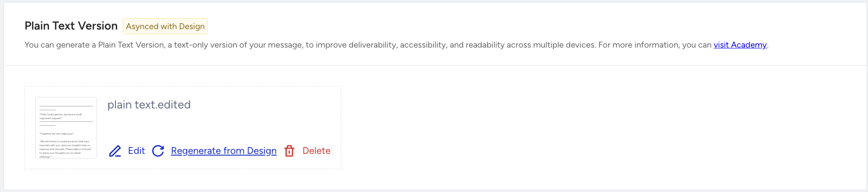Follow the visit Academy link
Viewport: 868px width, 192px height.
(x=740, y=45)
